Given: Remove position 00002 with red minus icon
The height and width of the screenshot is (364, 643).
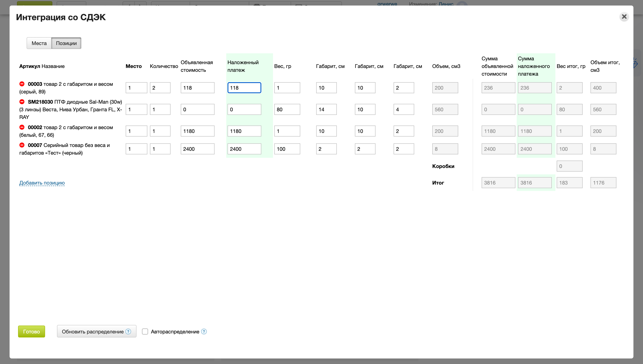Looking at the screenshot, I should 22,127.
